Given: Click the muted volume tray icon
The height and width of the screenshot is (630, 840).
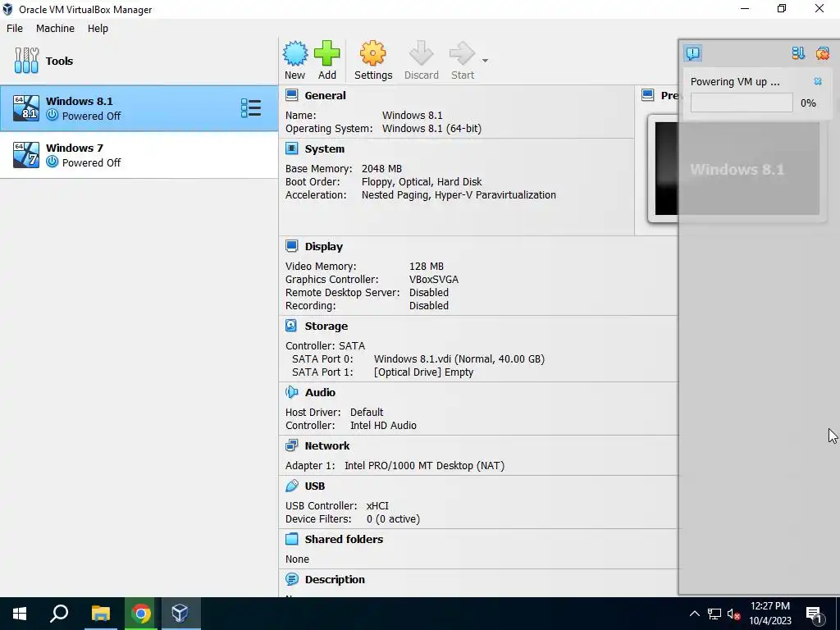Looking at the screenshot, I should 733,614.
